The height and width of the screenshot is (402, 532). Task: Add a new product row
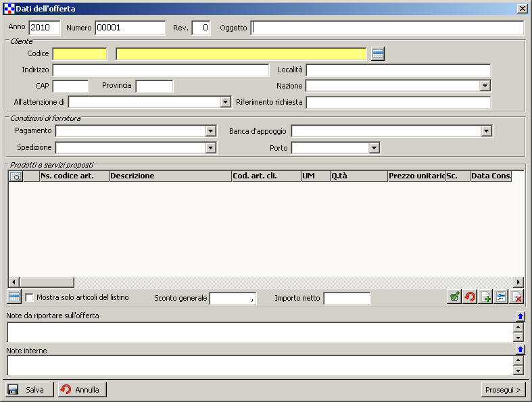(485, 297)
